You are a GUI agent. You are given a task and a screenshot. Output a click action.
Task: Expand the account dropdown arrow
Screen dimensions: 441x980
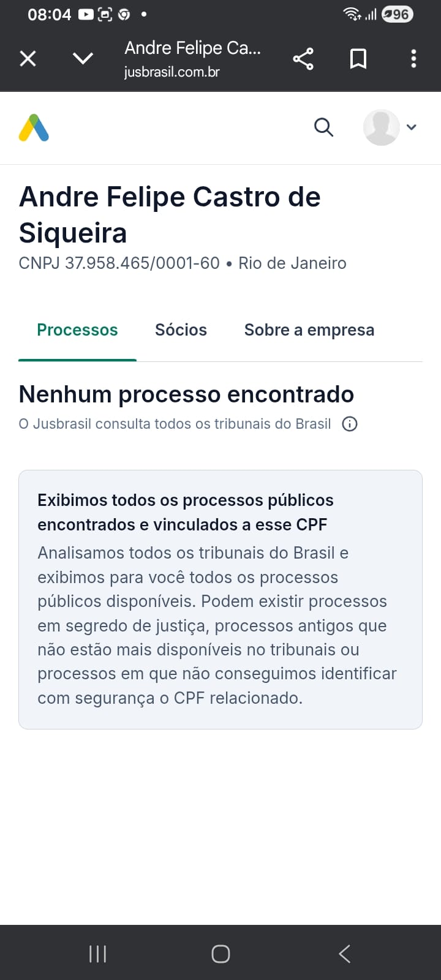coord(412,127)
